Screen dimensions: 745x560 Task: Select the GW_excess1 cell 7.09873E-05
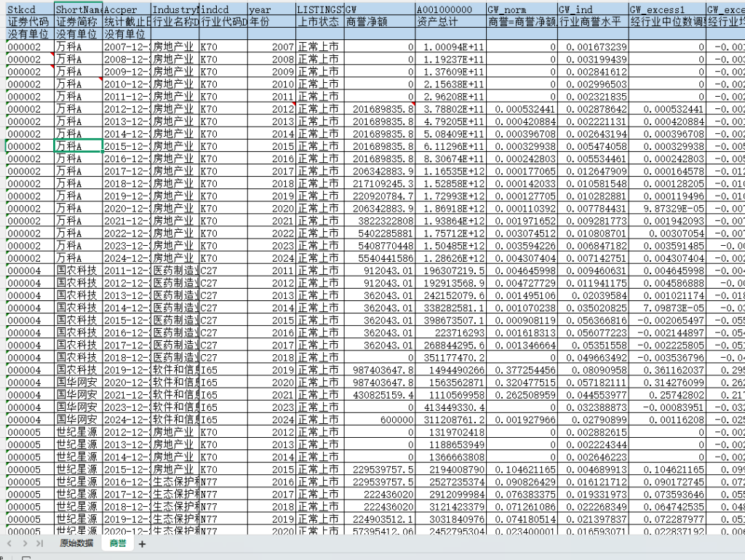pos(668,308)
